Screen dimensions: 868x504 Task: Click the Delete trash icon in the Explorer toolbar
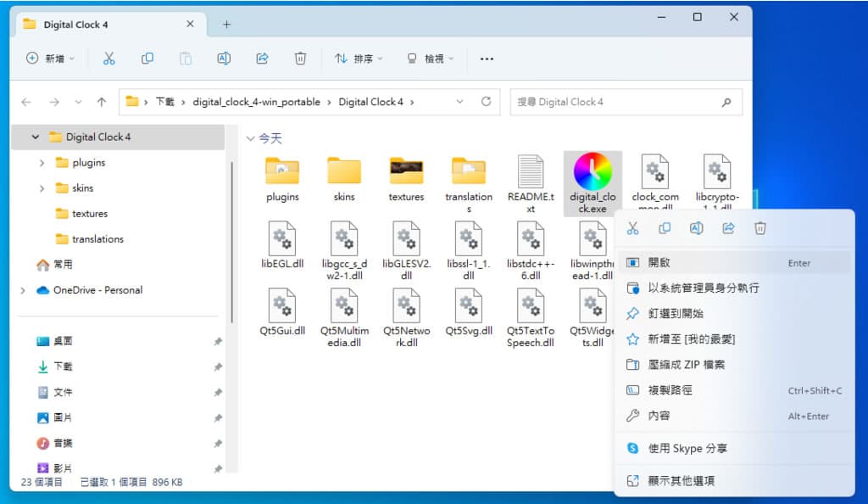click(300, 59)
